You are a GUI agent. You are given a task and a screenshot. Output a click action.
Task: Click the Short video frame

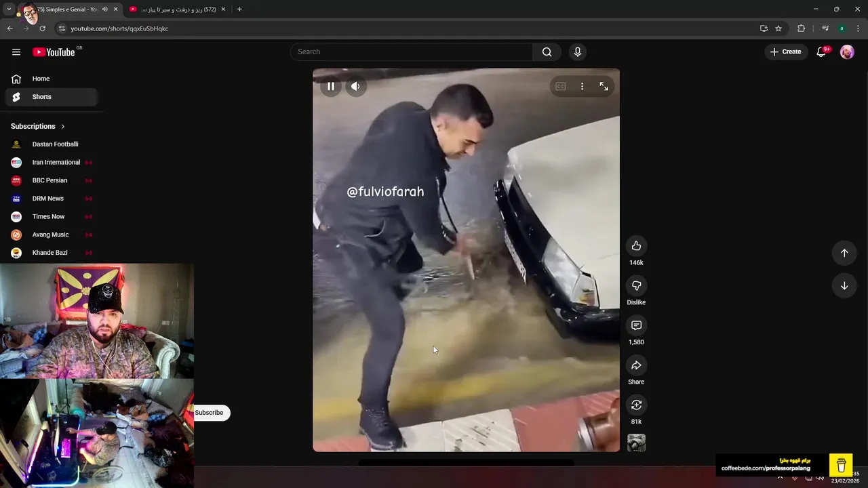[466, 260]
